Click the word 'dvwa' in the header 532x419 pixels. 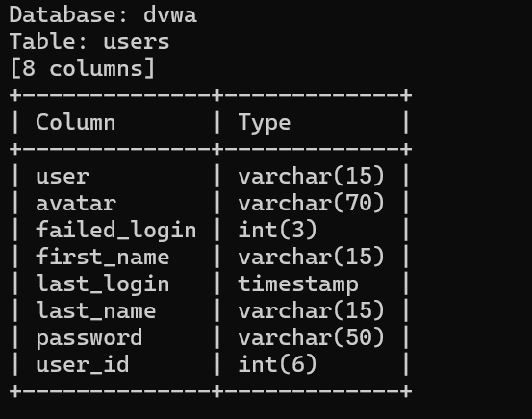point(170,15)
